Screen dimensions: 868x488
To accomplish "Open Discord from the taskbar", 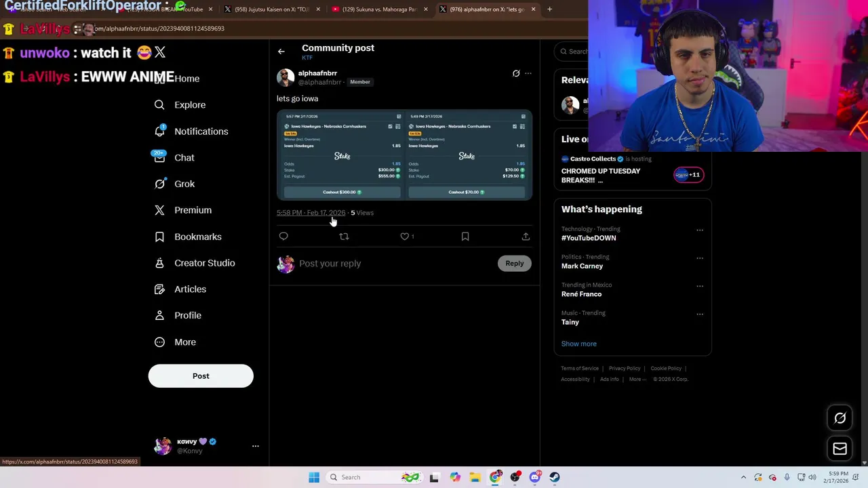I will pyautogui.click(x=535, y=477).
